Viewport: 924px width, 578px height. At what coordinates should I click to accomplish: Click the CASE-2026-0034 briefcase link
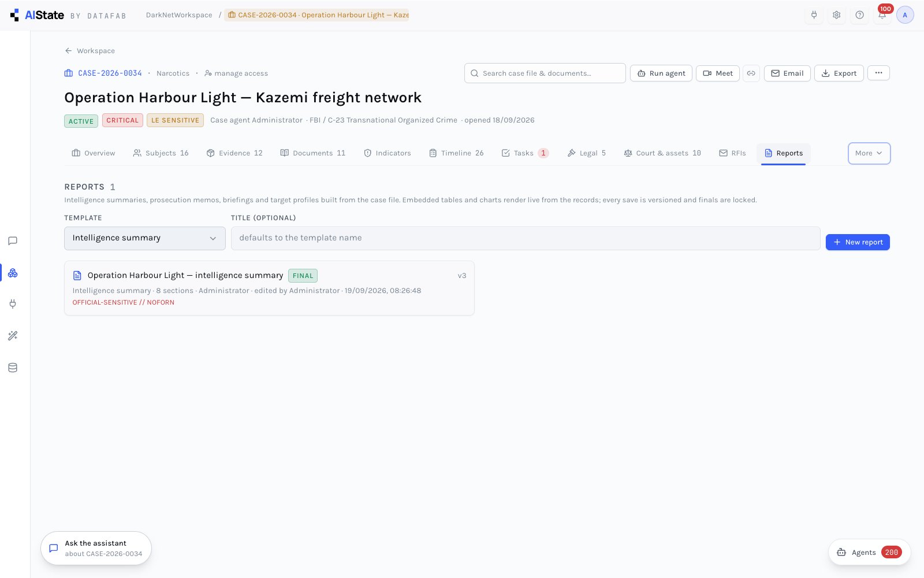pyautogui.click(x=103, y=73)
